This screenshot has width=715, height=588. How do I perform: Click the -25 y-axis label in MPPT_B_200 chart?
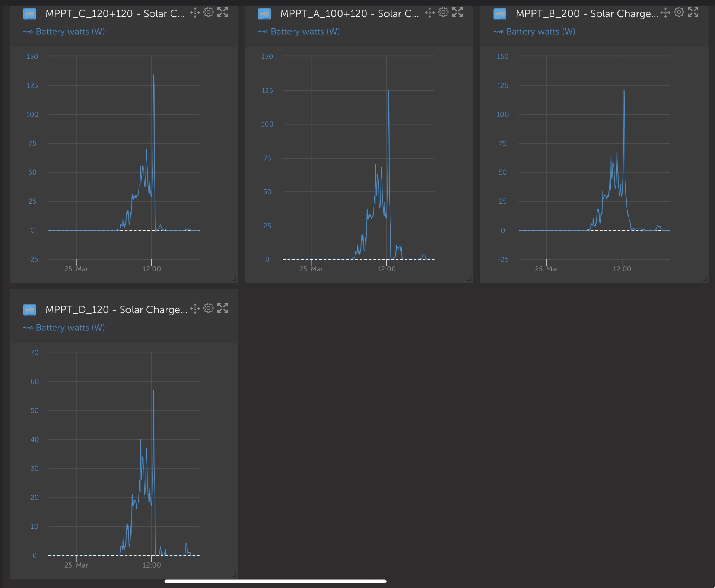coord(503,259)
